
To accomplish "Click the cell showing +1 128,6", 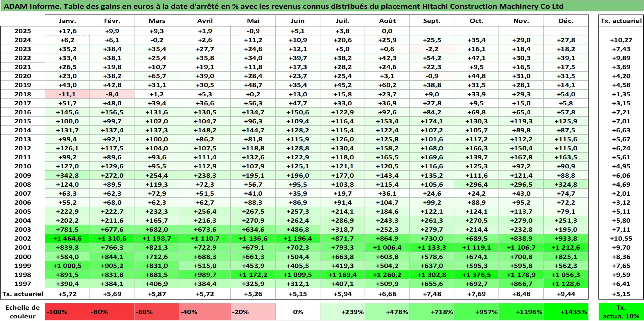I will pos(566,284).
